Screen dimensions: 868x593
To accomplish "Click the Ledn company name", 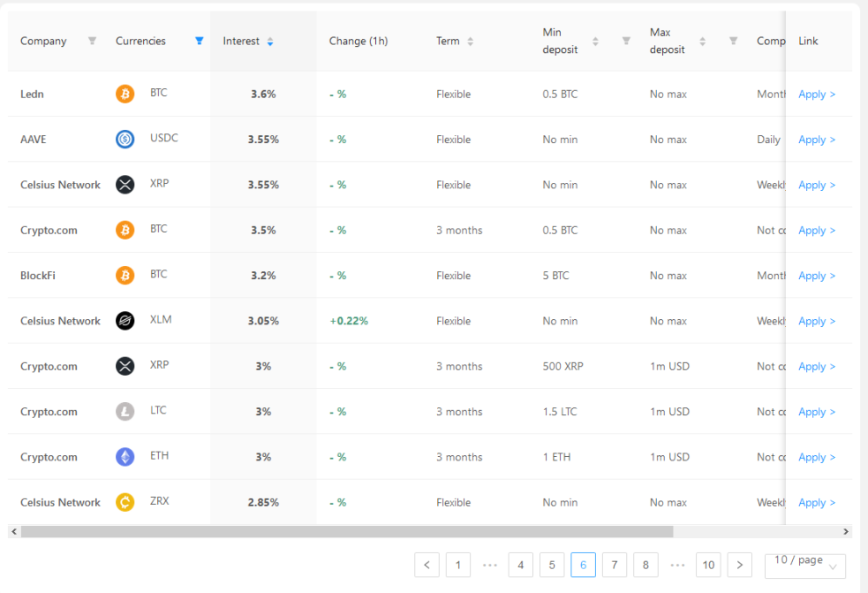I will tap(32, 95).
